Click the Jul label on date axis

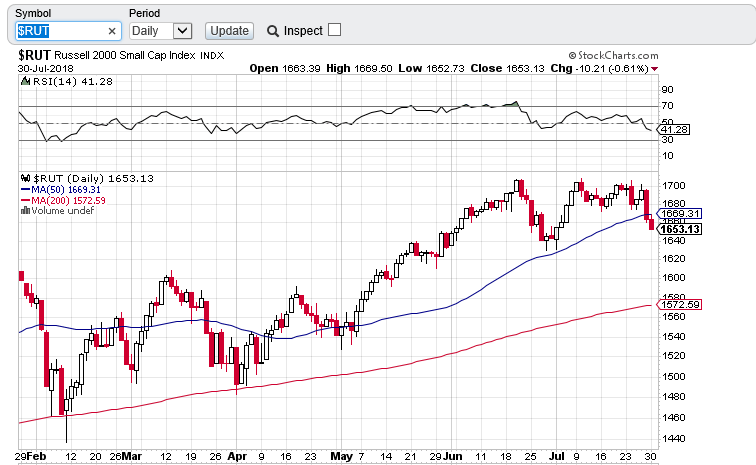[x=557, y=456]
